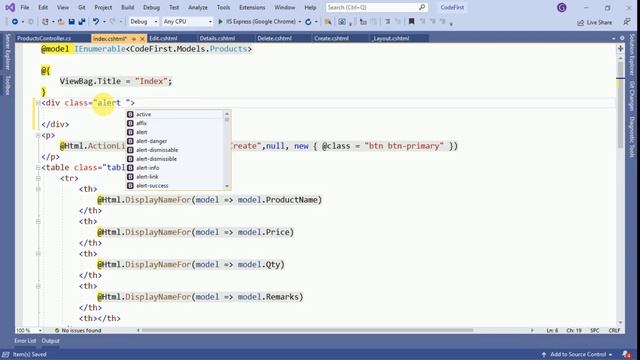
Task: Click the No issues found checkmark icon
Action: point(57,330)
